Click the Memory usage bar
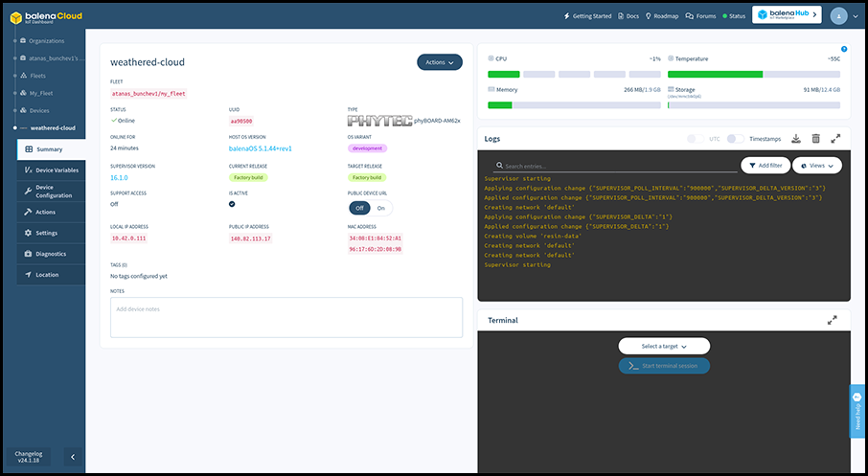Image resolution: width=868 pixels, height=476 pixels. click(574, 105)
